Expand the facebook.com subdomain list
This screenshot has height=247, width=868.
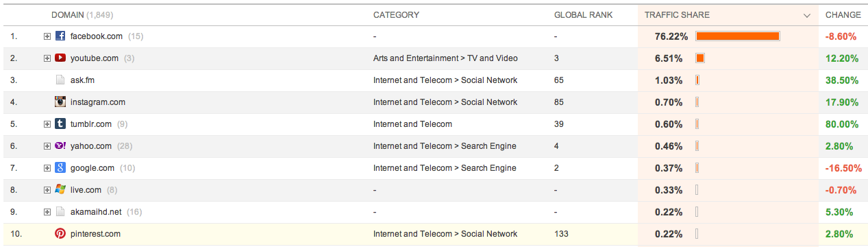click(47, 36)
